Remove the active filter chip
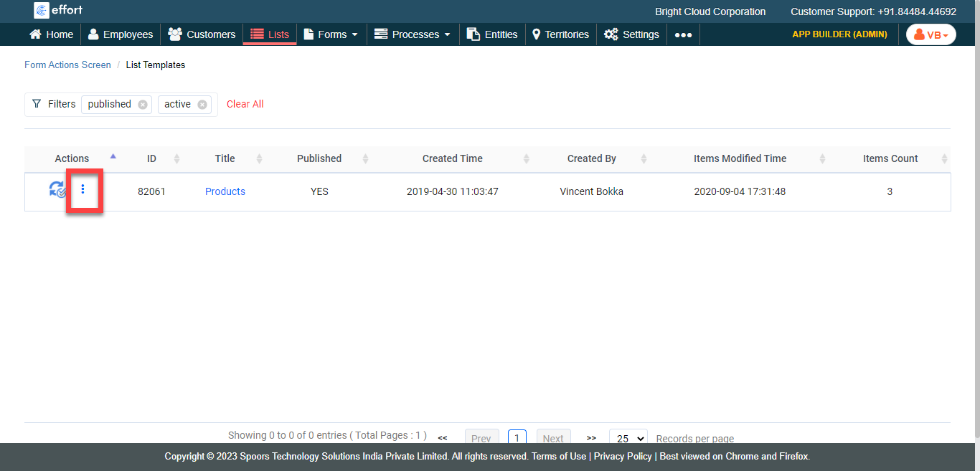 click(x=202, y=105)
